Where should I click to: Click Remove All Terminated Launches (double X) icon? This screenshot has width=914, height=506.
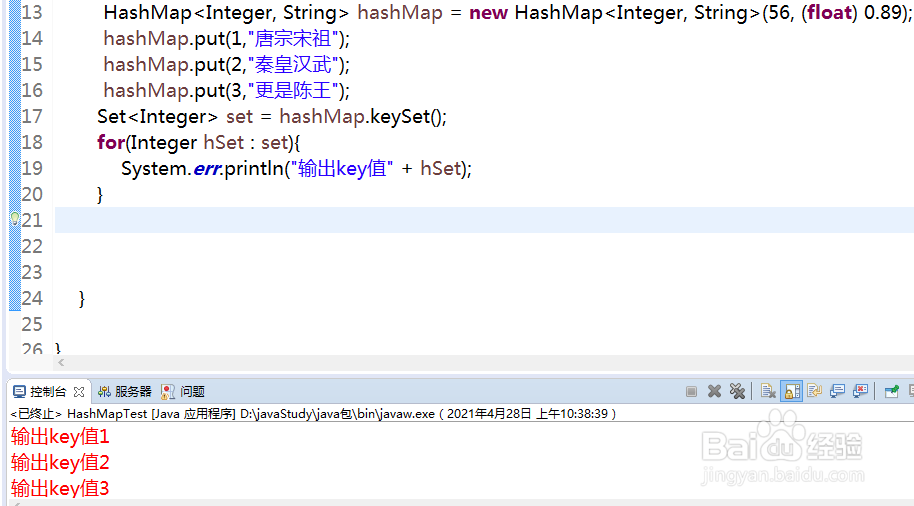[x=737, y=391]
